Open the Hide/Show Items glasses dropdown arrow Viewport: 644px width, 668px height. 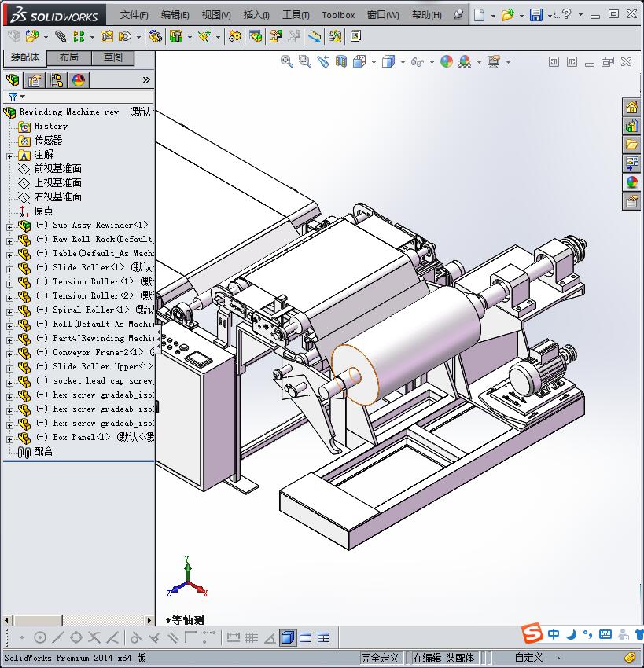(432, 62)
